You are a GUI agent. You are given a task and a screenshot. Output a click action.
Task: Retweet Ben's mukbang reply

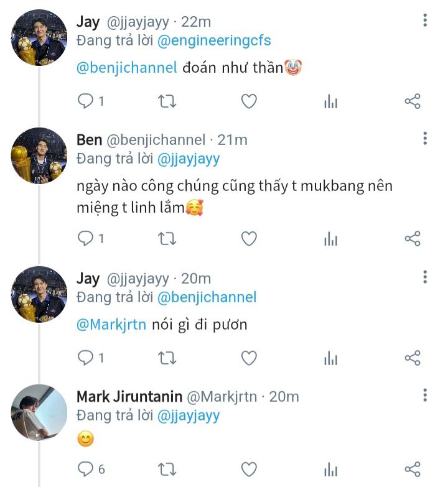167,238
